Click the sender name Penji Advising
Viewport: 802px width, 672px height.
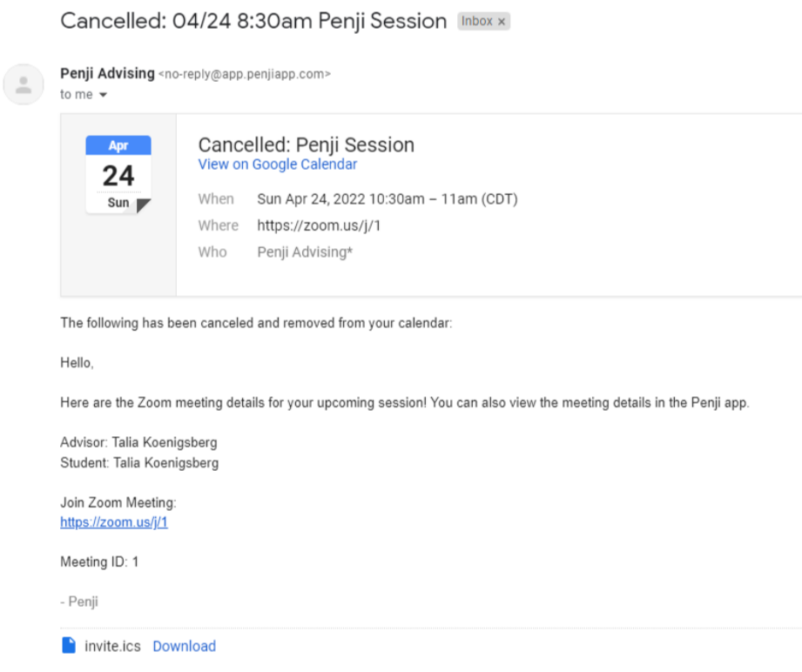(107, 73)
